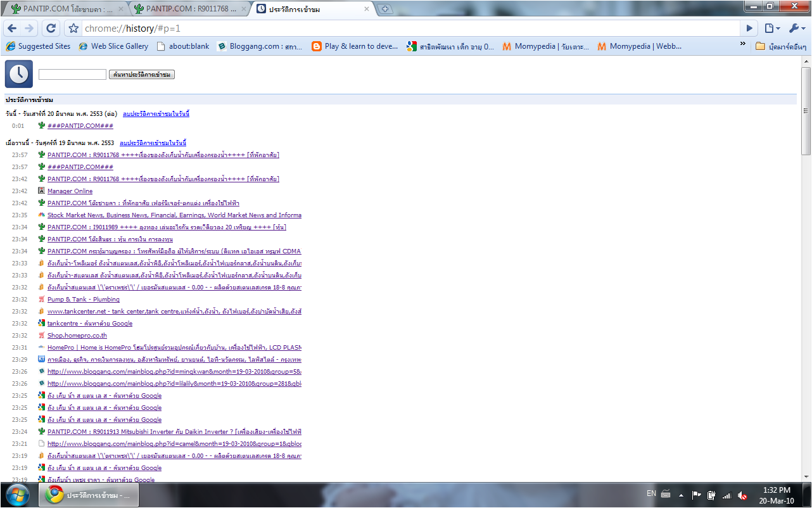Image resolution: width=812 pixels, height=508 pixels.
Task: Open the Web Slice Gallery bookmark
Action: coord(113,46)
